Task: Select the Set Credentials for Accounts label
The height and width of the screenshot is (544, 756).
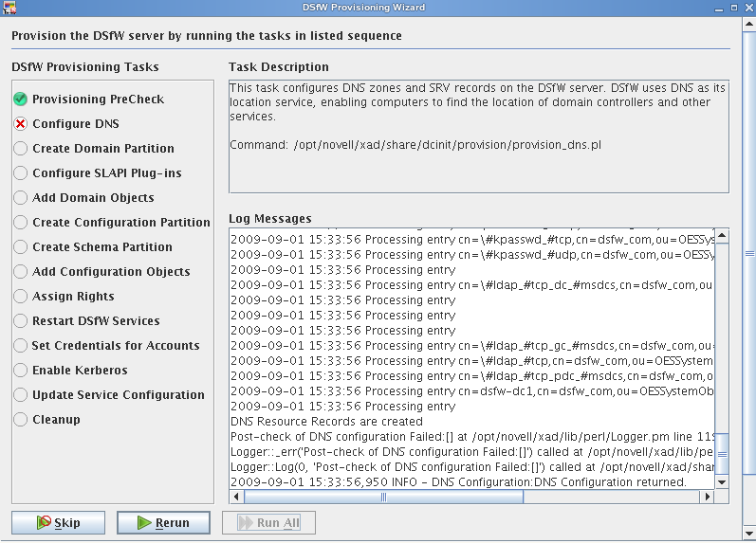Action: pyautogui.click(x=116, y=346)
